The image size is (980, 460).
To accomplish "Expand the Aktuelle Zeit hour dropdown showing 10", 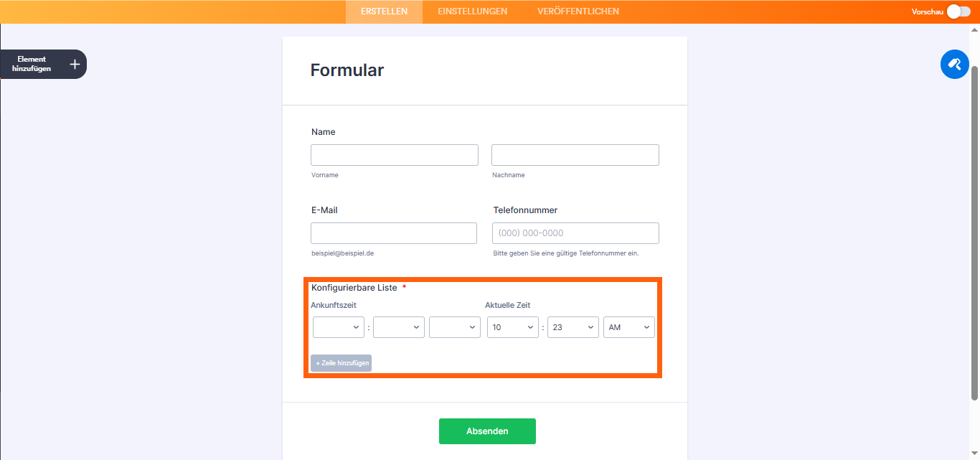I will 513,327.
